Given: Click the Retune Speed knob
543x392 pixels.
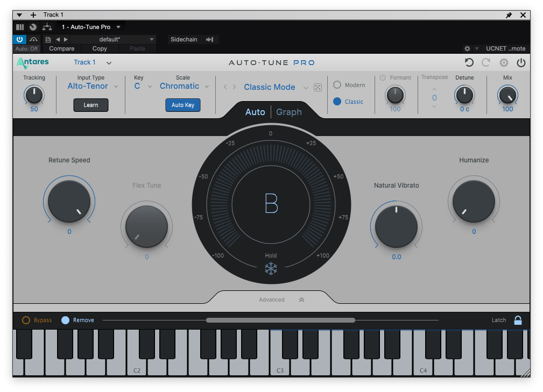Looking at the screenshot, I should pos(69,201).
